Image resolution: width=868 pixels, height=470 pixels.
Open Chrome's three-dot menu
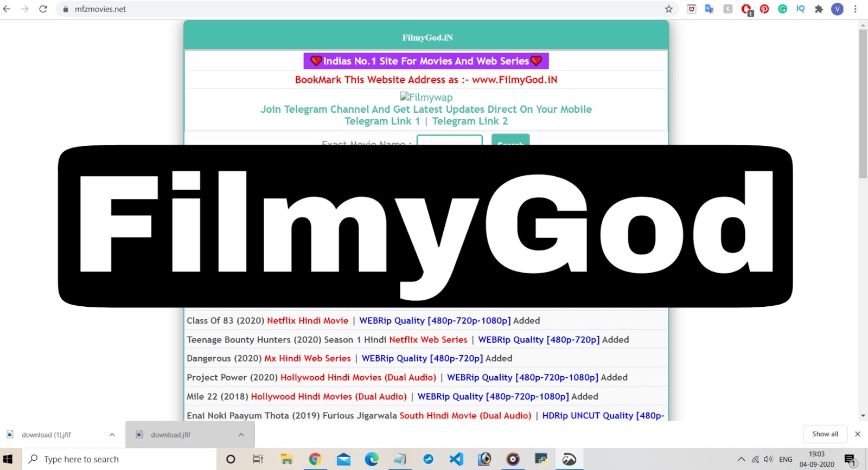point(856,9)
